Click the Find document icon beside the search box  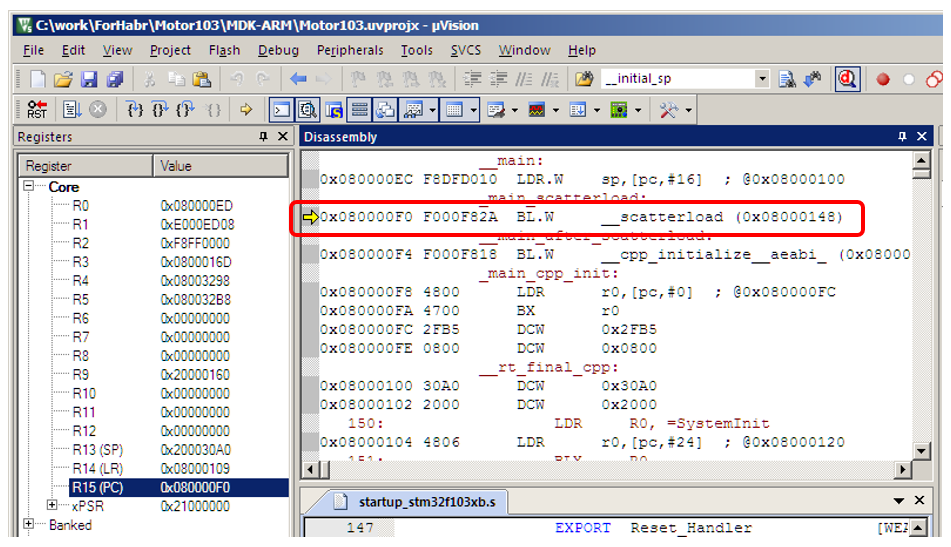787,79
